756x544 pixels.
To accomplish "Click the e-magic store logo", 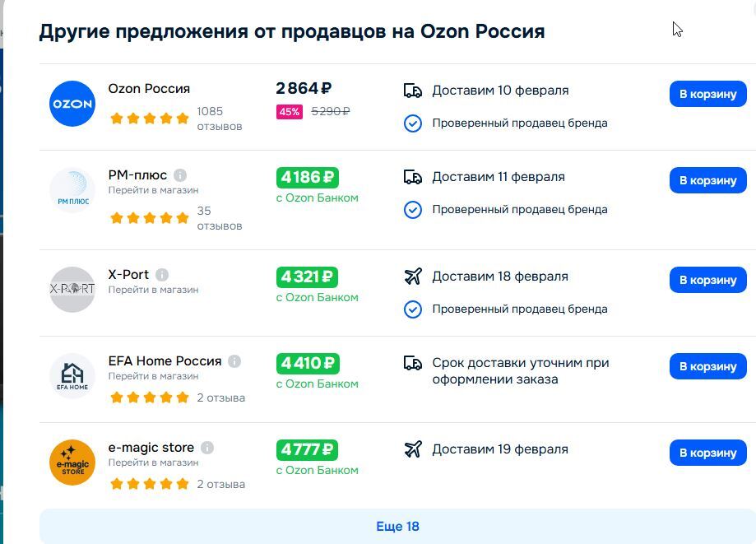I will 72,463.
